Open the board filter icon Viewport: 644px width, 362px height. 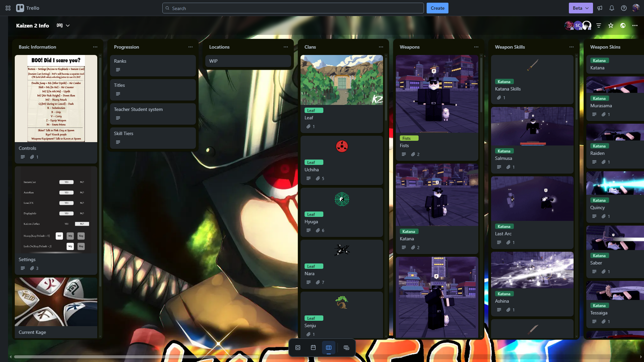pyautogui.click(x=599, y=25)
